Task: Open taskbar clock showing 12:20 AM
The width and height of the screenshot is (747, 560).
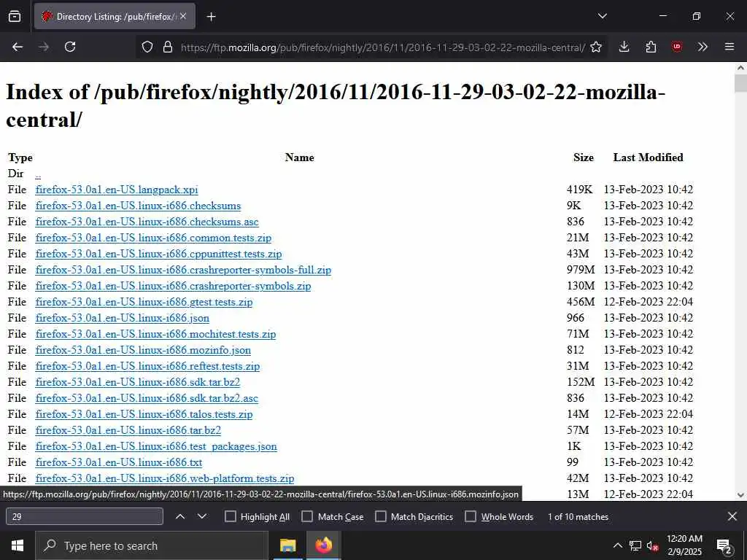Action: (684, 545)
